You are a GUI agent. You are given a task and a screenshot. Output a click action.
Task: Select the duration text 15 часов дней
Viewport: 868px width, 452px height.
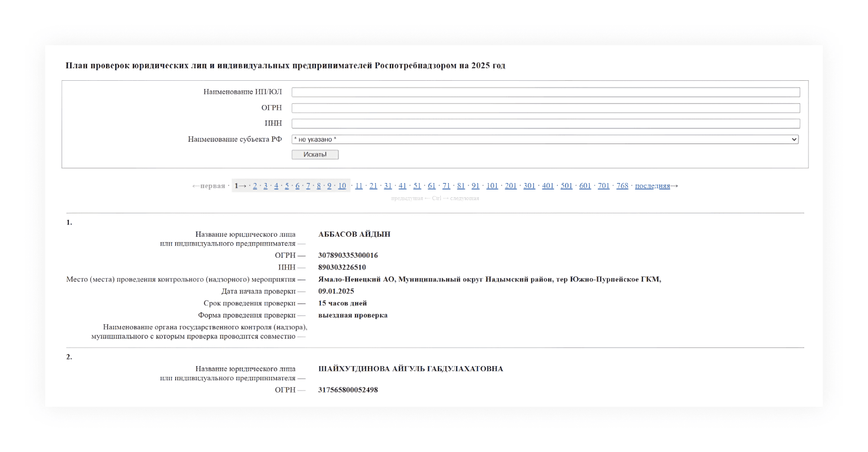(342, 303)
